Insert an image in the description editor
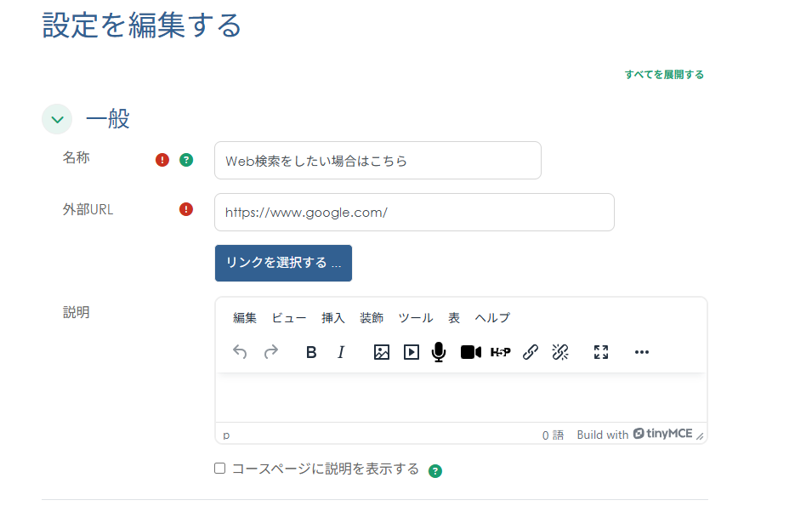The height and width of the screenshot is (506, 812). pos(381,351)
